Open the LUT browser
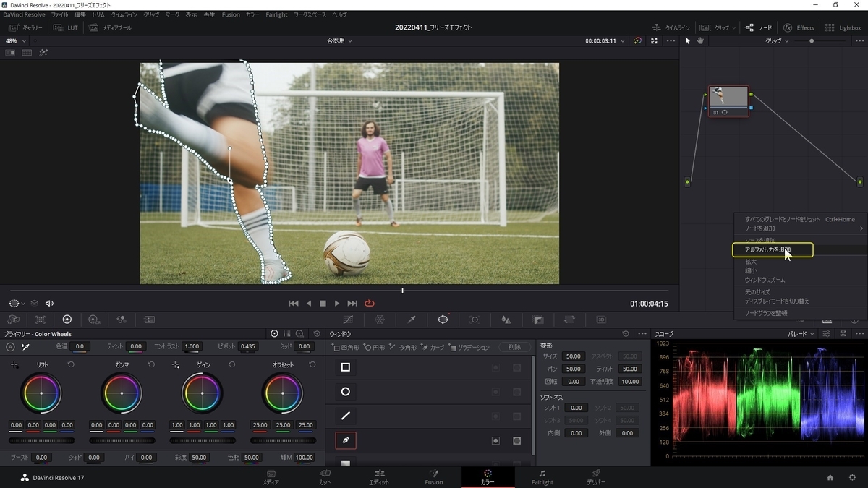The image size is (868, 488). [x=67, y=27]
